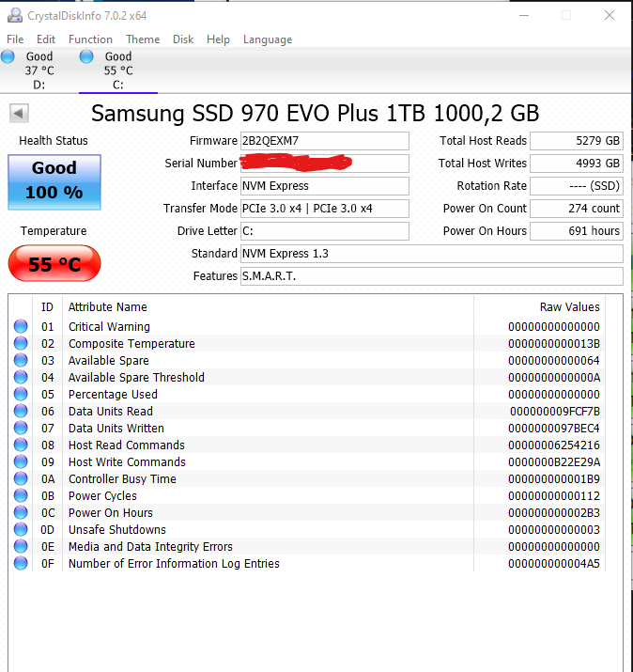Click the ID column header
This screenshot has height=672, width=633.
[47, 306]
